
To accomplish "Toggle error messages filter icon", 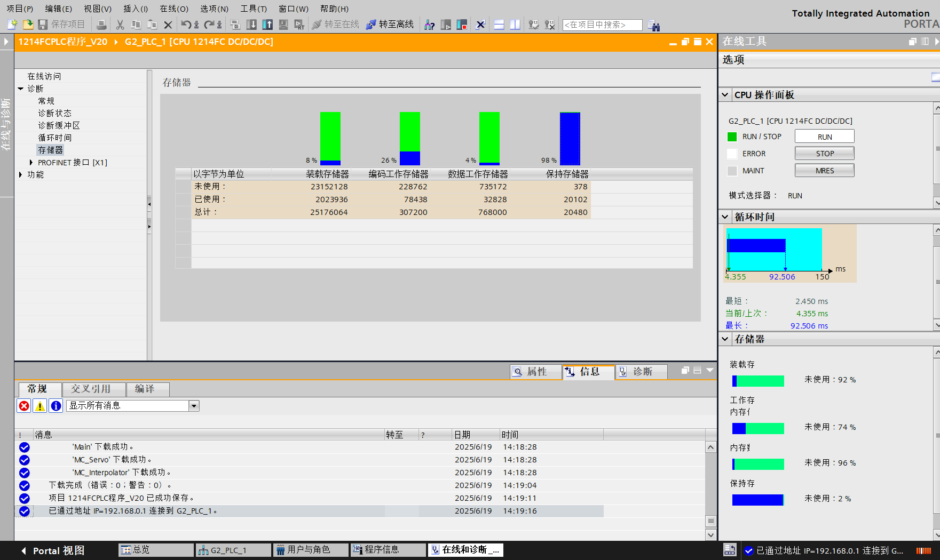I will coord(24,406).
